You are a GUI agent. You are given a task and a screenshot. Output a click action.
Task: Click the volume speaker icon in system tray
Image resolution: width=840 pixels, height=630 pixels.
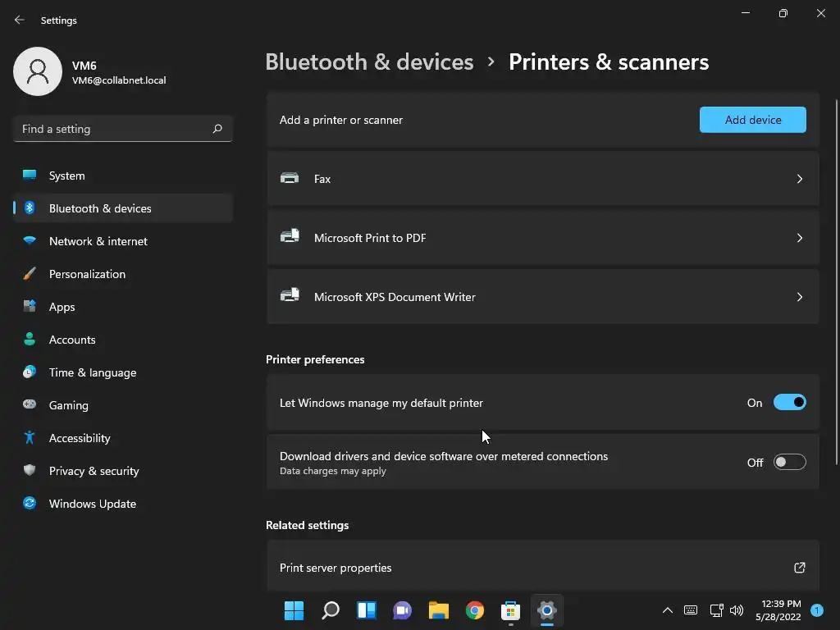737,610
